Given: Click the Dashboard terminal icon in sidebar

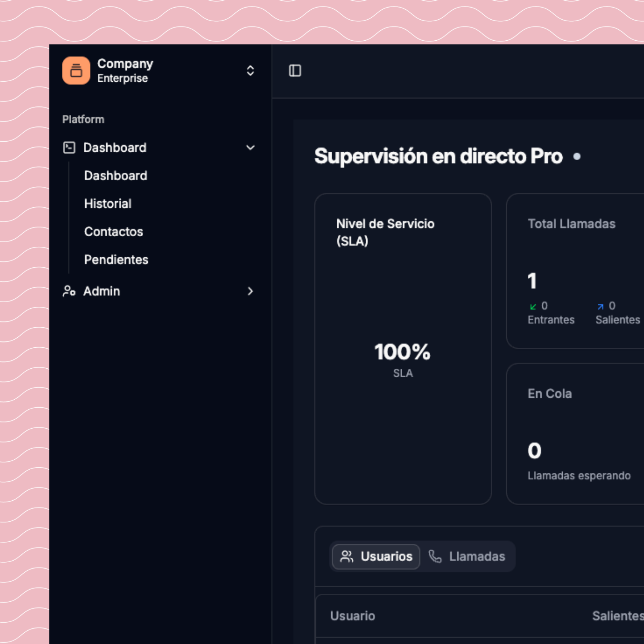Looking at the screenshot, I should click(x=69, y=148).
